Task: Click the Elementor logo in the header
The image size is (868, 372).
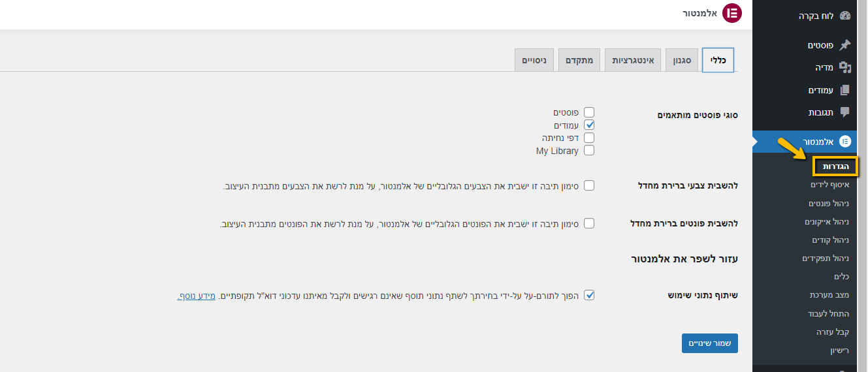Action: pos(731,13)
